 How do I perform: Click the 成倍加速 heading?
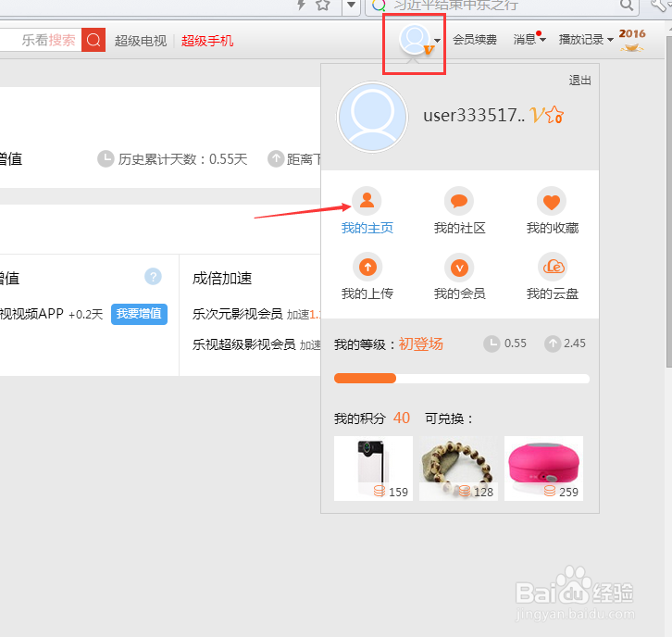pos(222,278)
